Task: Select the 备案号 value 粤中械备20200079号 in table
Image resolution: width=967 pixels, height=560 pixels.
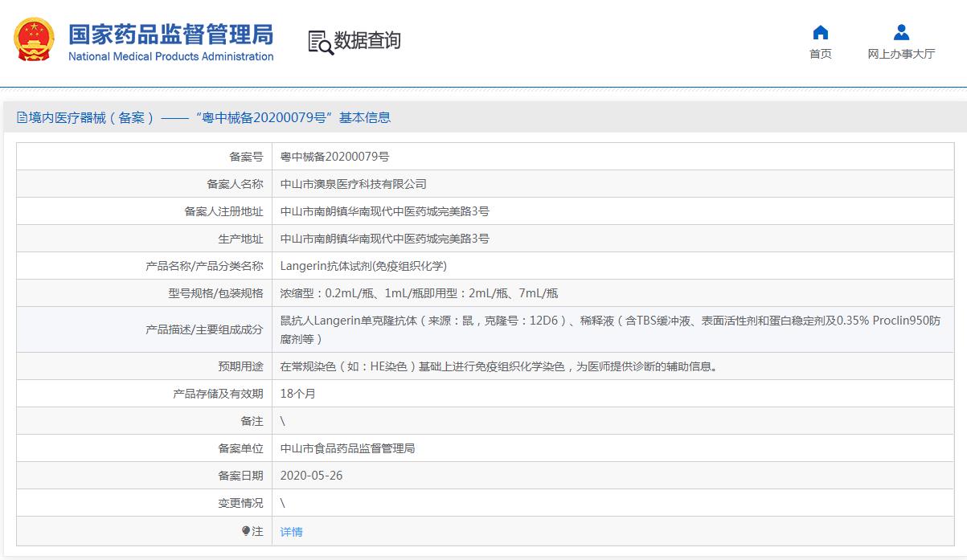Action: (x=334, y=157)
